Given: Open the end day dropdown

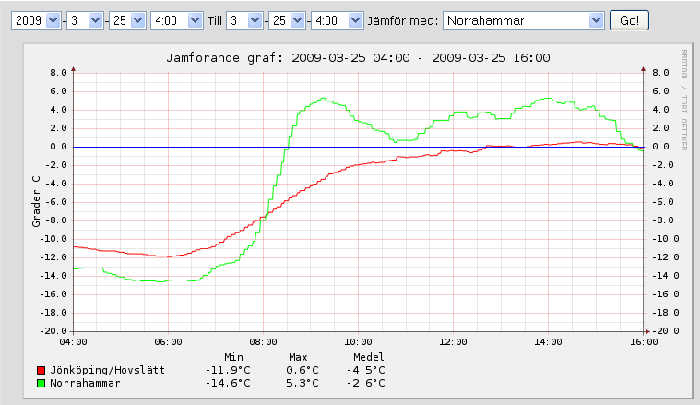Looking at the screenshot, I should pyautogui.click(x=289, y=20).
